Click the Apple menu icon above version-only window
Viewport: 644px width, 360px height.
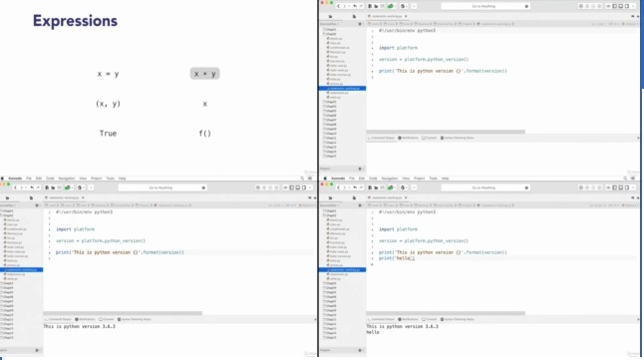point(2,179)
